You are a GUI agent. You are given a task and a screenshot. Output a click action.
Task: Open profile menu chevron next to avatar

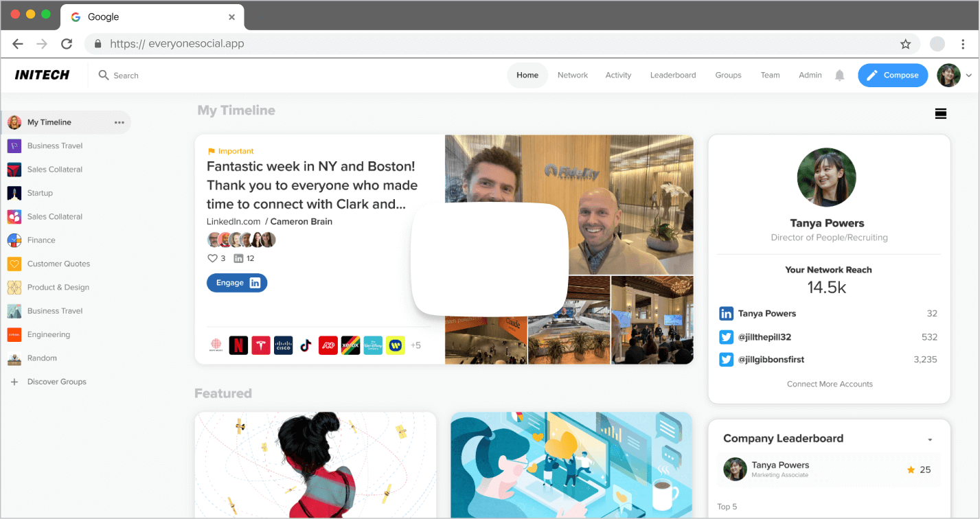coord(968,76)
